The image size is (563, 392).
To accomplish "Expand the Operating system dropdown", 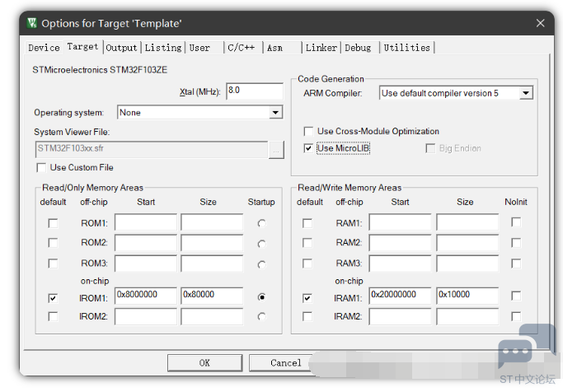I will click(x=275, y=113).
